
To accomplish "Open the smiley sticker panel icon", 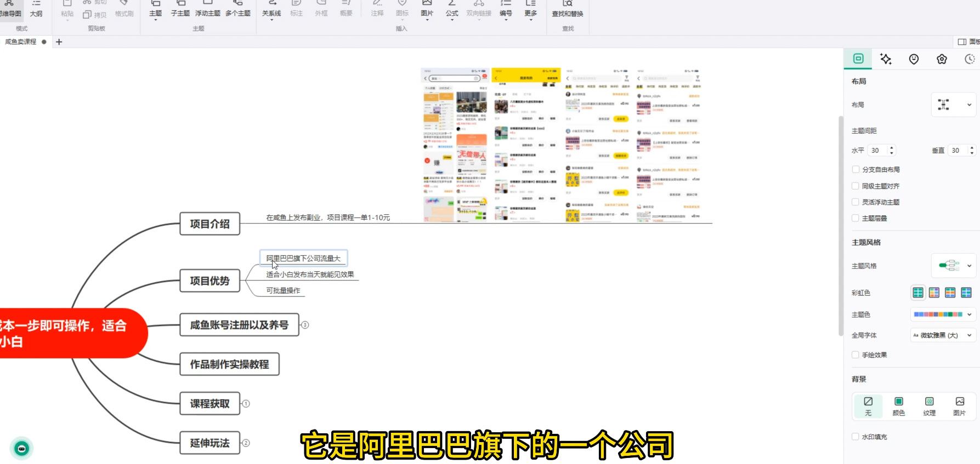I will pos(914,59).
